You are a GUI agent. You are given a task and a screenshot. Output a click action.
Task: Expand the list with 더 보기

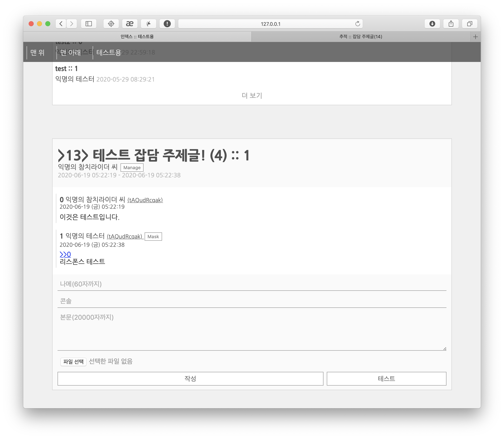click(252, 96)
